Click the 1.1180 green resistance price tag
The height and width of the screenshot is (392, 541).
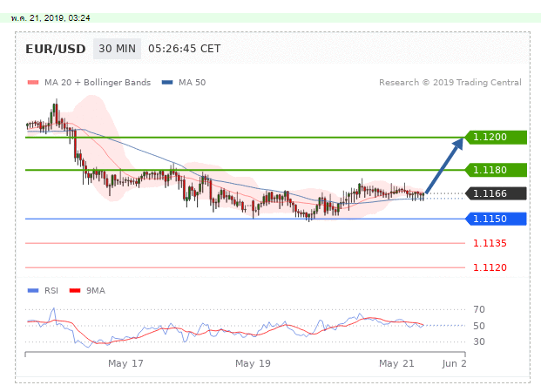click(496, 170)
